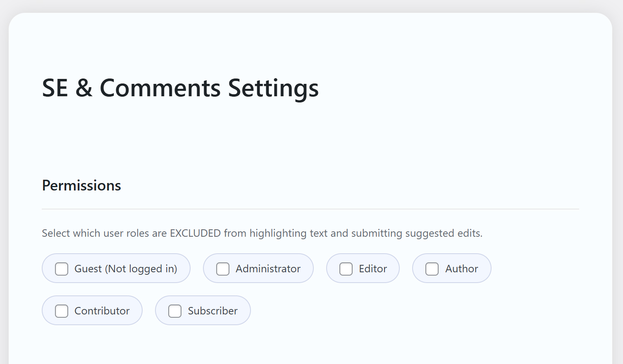Click 'suggested edits' in the description sentence
This screenshot has height=364, width=623.
click(443, 233)
